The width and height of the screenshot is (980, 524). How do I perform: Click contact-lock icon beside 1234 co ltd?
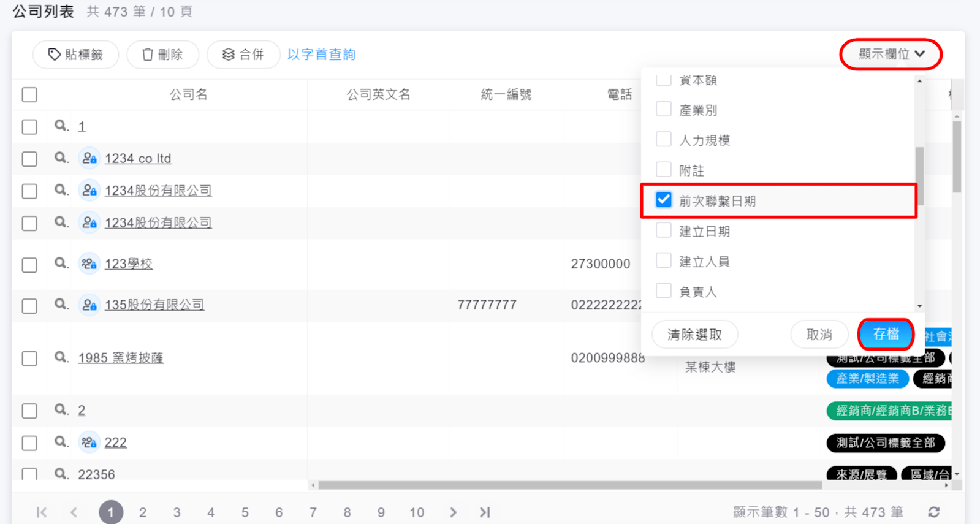(x=89, y=158)
